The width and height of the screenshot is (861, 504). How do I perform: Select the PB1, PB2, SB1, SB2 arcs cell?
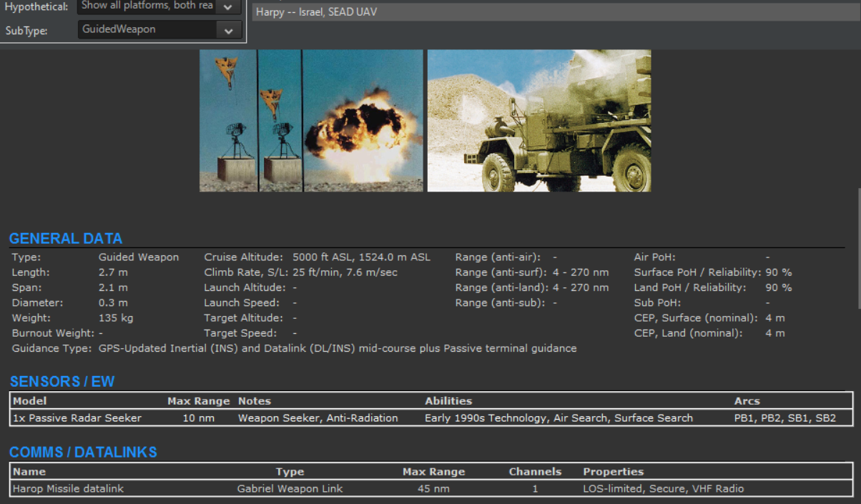point(785,418)
